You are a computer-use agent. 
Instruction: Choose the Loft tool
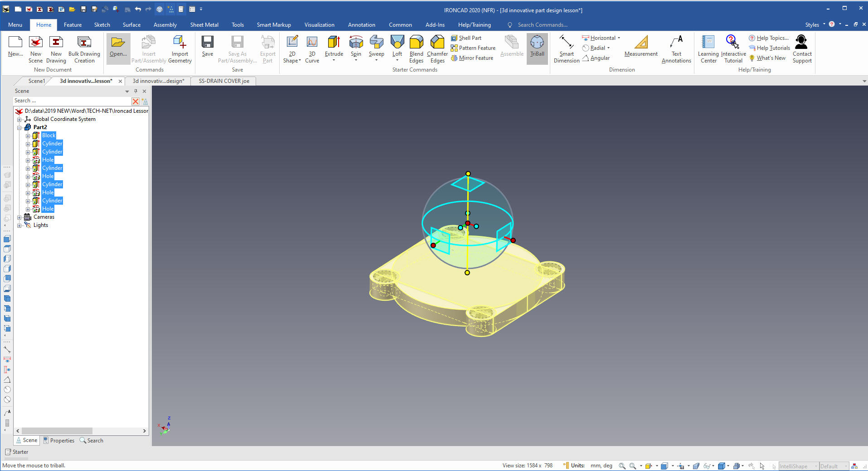coord(397,47)
